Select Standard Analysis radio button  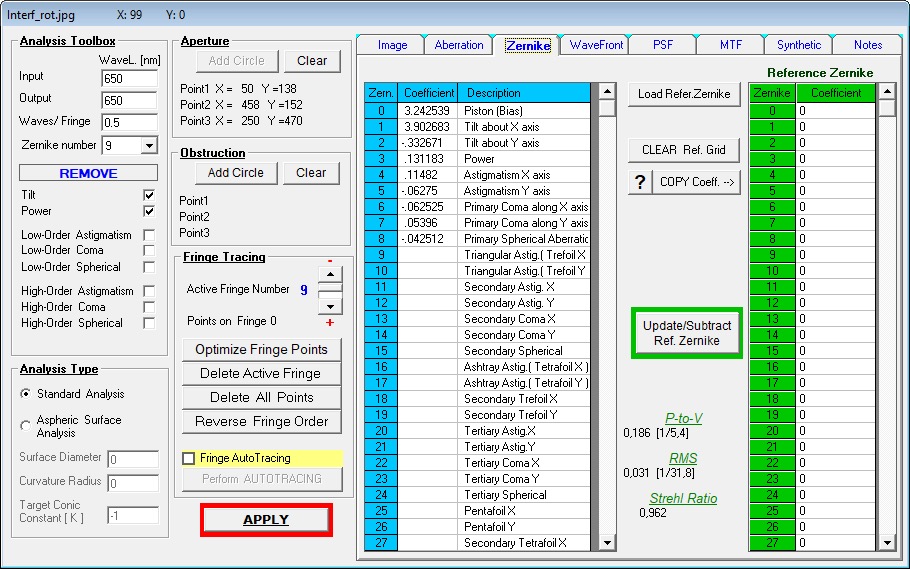coord(26,394)
